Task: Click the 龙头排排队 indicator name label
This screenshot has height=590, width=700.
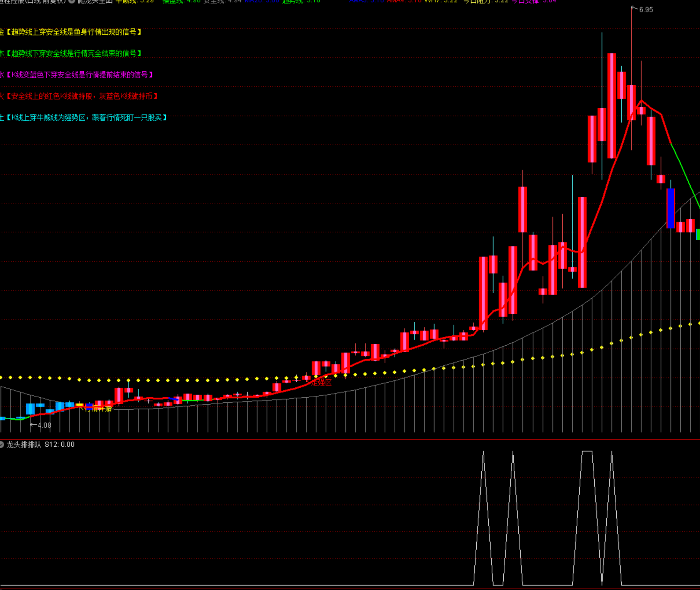Action: pos(24,445)
